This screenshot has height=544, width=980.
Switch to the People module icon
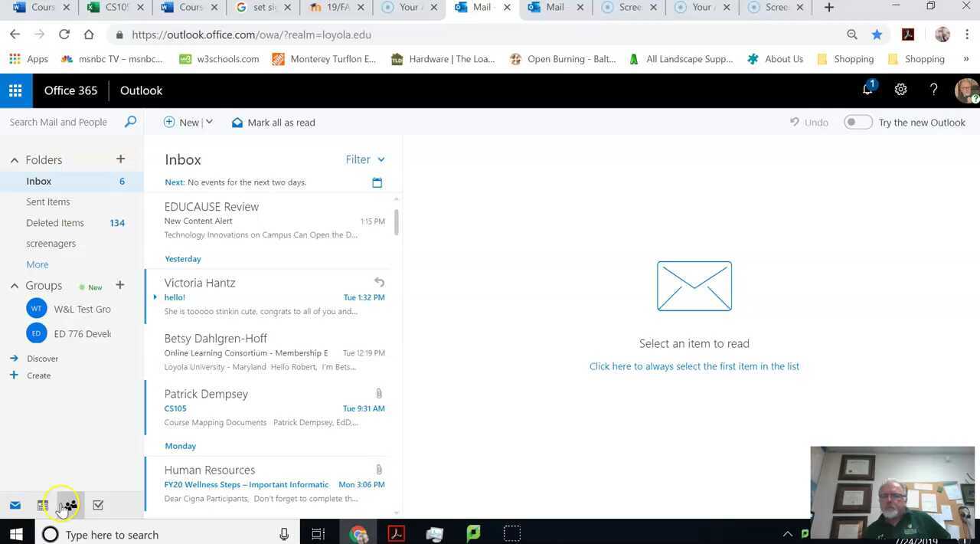(70, 505)
